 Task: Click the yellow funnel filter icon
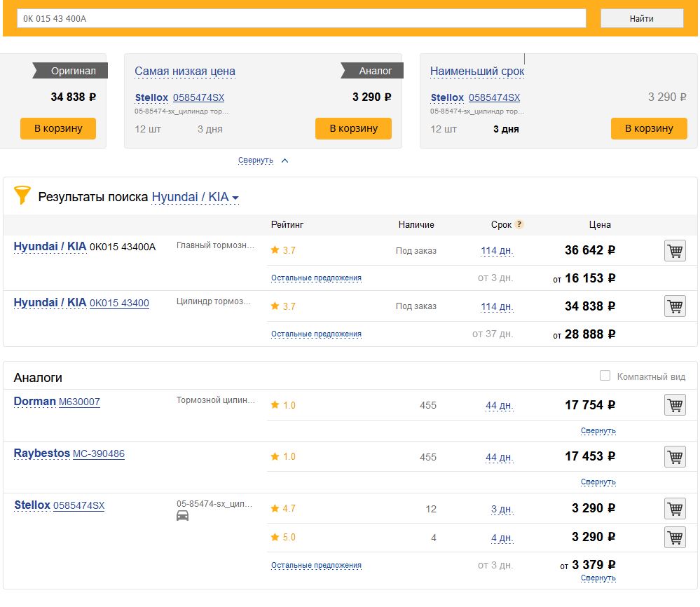(23, 196)
